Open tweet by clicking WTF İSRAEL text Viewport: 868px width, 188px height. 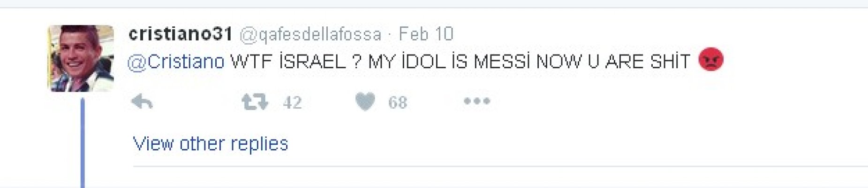pyautogui.click(x=288, y=62)
